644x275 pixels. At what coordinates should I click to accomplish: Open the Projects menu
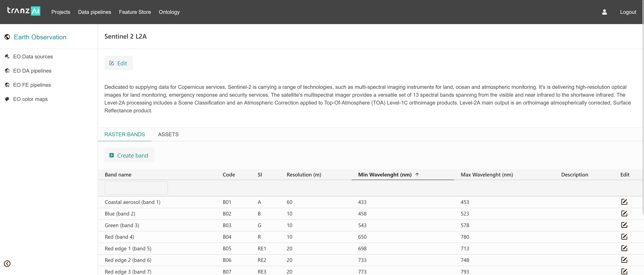61,12
